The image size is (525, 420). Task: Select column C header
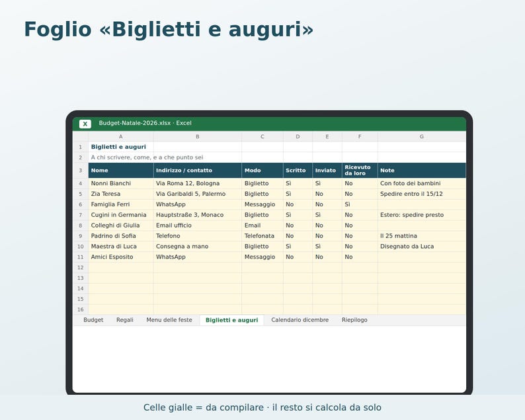click(x=262, y=136)
